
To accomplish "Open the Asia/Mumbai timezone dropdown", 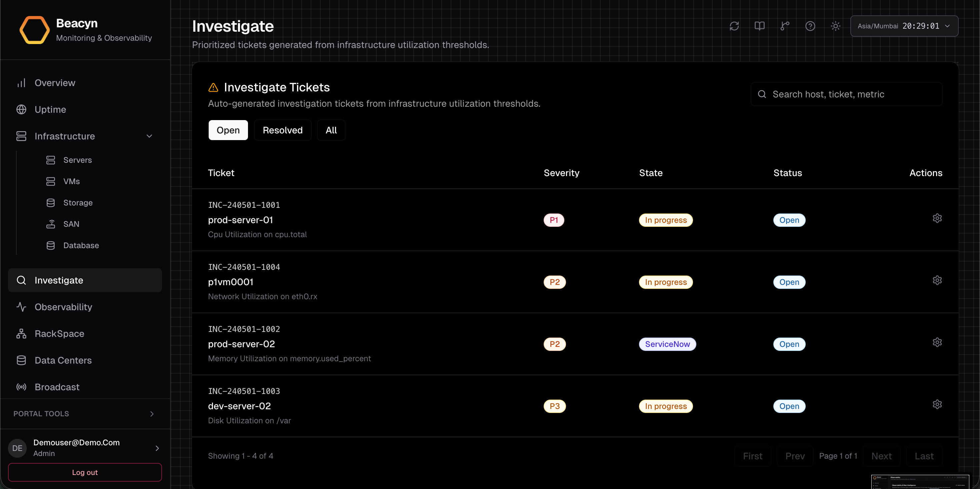I will coord(904,26).
